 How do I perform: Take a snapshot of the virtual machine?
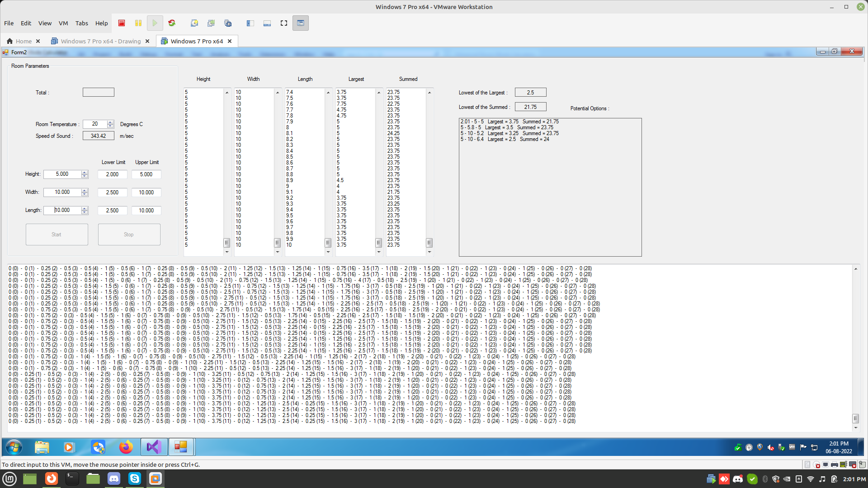194,23
